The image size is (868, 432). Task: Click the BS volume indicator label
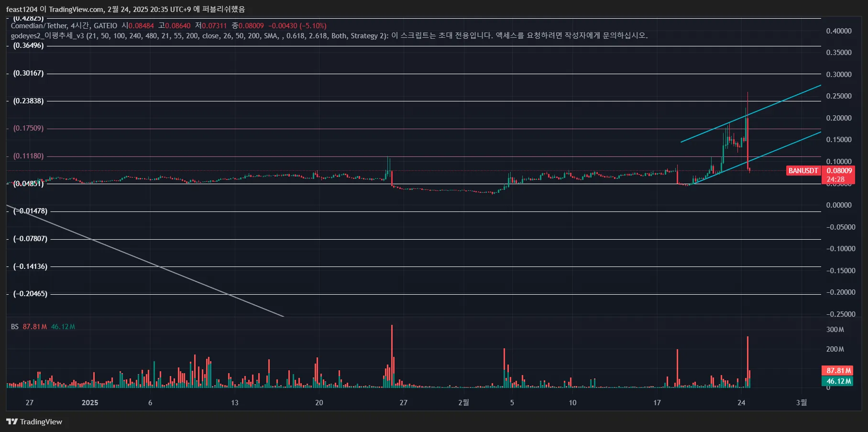[x=15, y=327]
